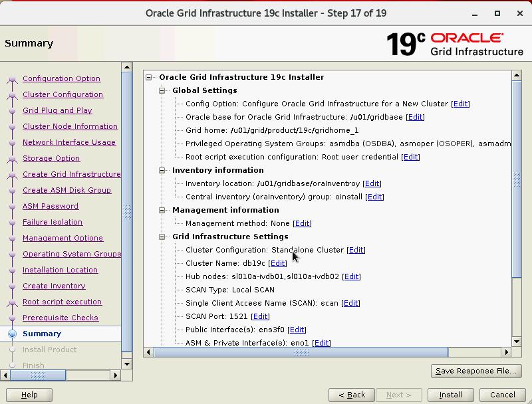Edit the SCAN Port 1521 setting
This screenshot has height=404, width=532.
pyautogui.click(x=260, y=316)
